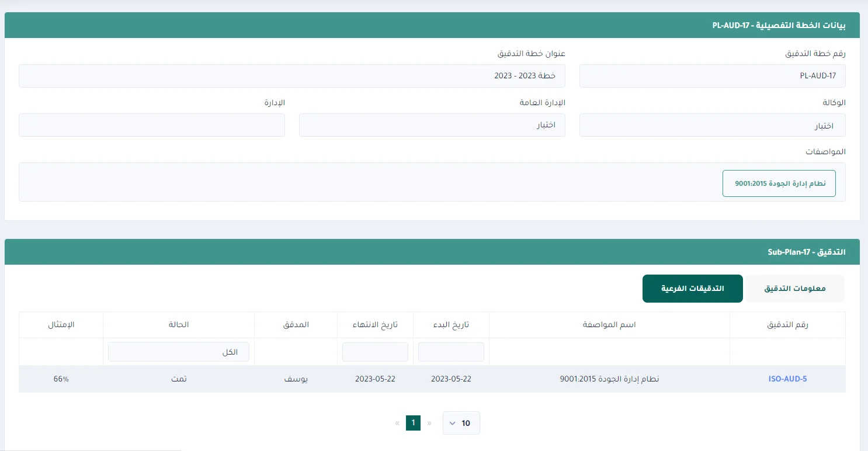Open the rows-per-page dropdown showing 10
Image resolution: width=868 pixels, height=451 pixels.
click(461, 423)
